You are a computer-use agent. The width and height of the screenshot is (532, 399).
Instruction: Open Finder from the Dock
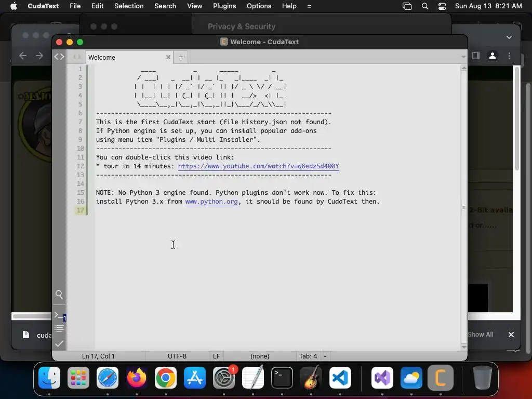(49, 378)
